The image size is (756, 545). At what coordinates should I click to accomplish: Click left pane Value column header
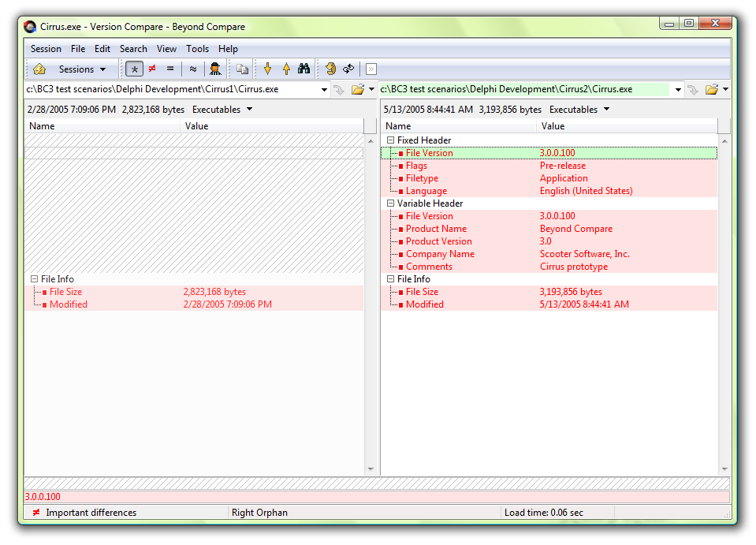click(x=273, y=126)
